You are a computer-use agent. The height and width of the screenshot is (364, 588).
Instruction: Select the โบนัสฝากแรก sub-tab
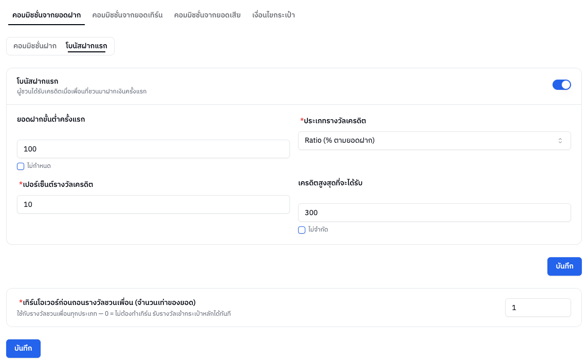pyautogui.click(x=86, y=46)
